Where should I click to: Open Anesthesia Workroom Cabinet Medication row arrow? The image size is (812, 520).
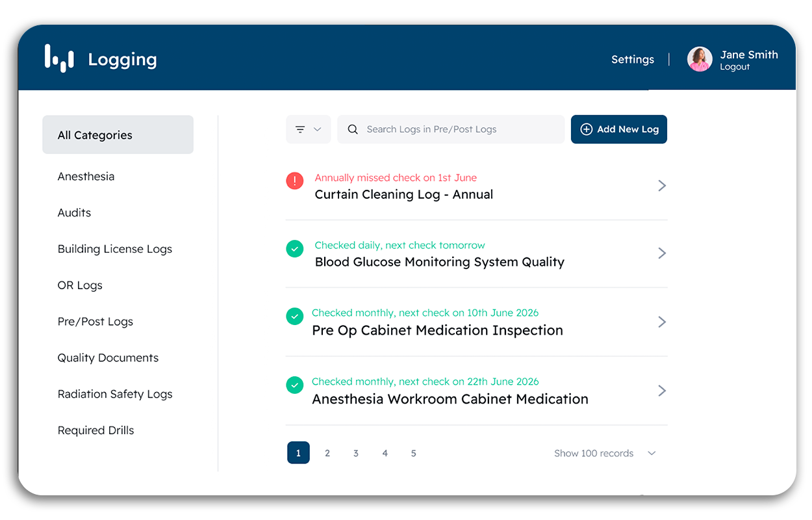[x=662, y=391]
